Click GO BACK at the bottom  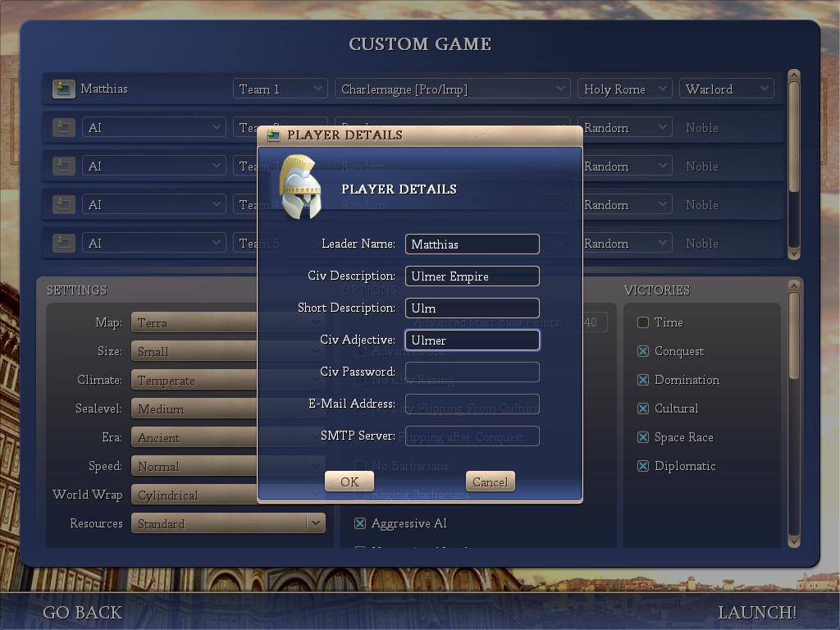click(x=83, y=612)
